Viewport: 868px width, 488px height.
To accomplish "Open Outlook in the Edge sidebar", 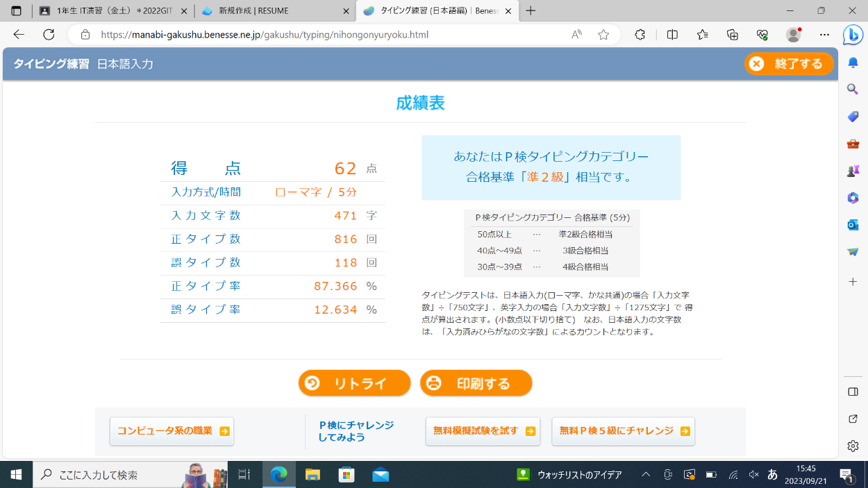I will point(853,225).
